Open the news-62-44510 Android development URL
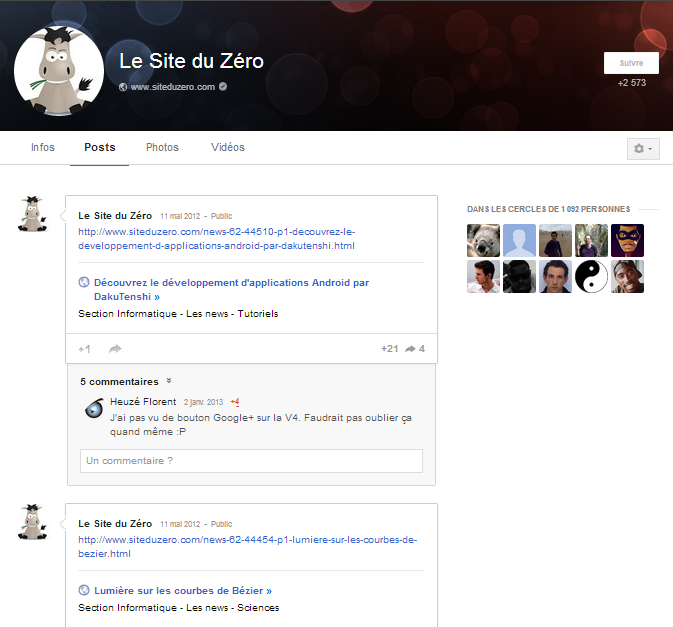Viewport: 673px width, 627px height. 217,239
